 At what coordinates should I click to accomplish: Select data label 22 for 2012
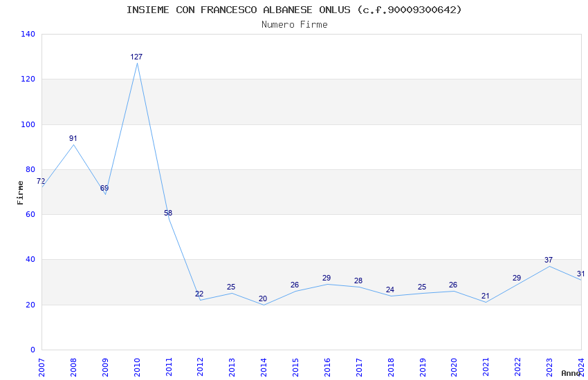click(199, 294)
